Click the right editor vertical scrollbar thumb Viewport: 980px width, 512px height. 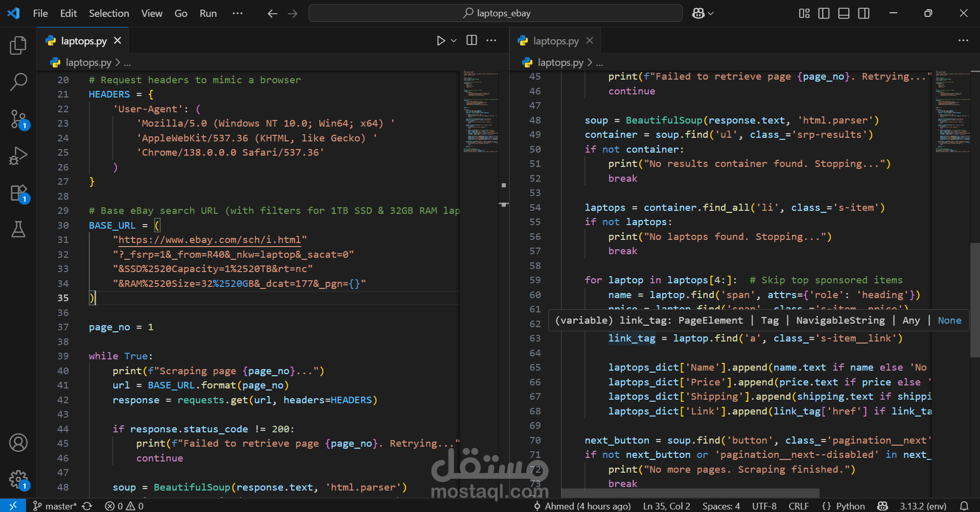pyautogui.click(x=974, y=300)
